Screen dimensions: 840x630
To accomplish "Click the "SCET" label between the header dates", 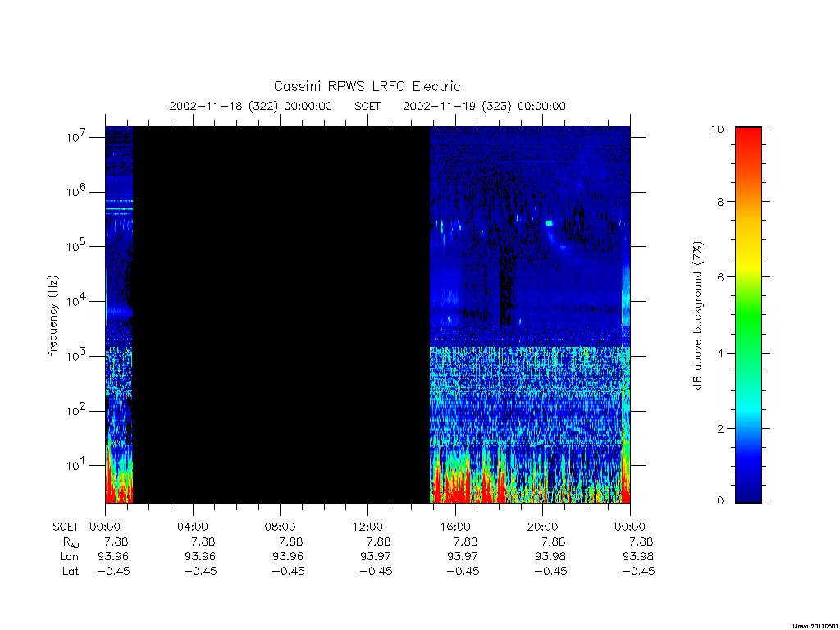I will pos(367,106).
